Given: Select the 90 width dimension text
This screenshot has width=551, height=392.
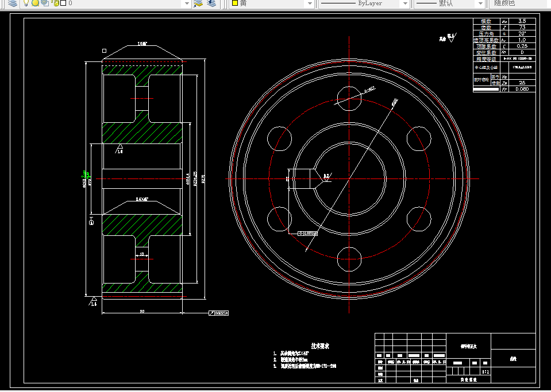Looking at the screenshot, I should [142, 311].
